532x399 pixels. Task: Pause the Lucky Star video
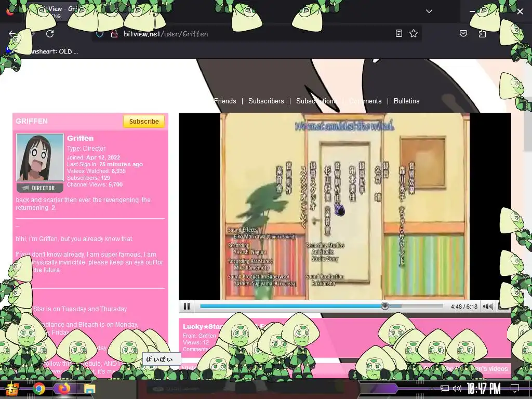[187, 307]
